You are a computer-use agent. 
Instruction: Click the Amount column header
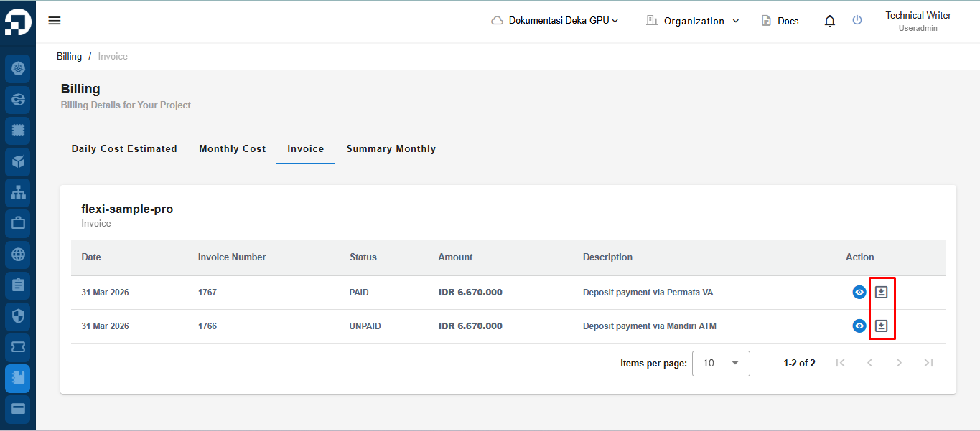pyautogui.click(x=456, y=257)
